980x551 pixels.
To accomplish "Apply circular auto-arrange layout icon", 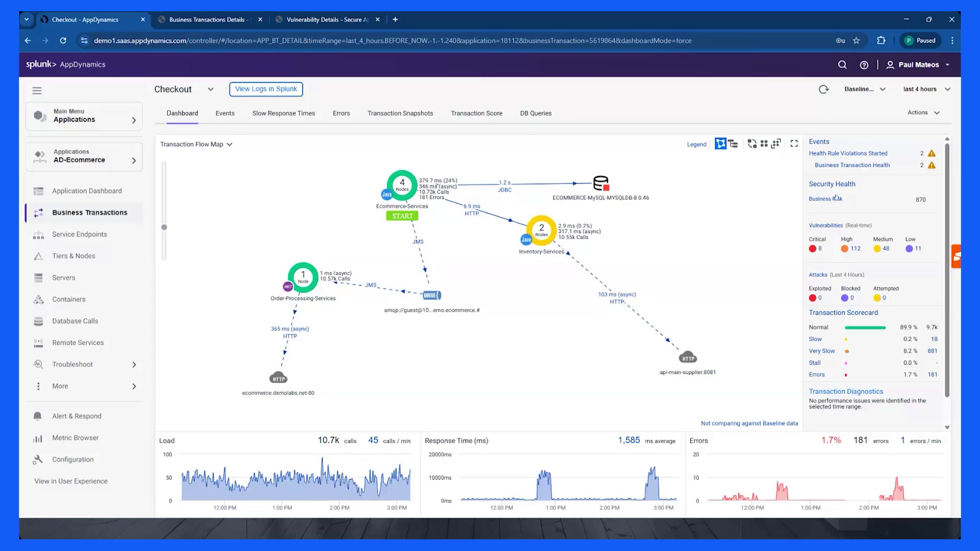I will [x=752, y=144].
